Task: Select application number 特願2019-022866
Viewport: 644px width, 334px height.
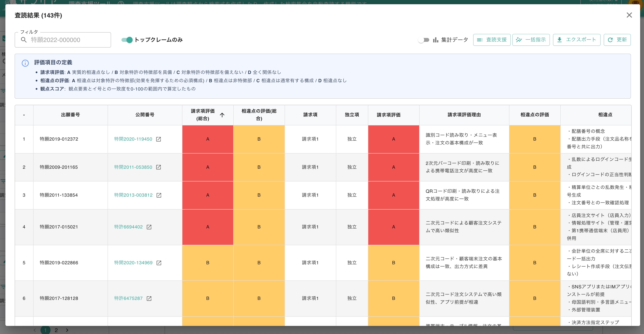Action: coord(59,263)
